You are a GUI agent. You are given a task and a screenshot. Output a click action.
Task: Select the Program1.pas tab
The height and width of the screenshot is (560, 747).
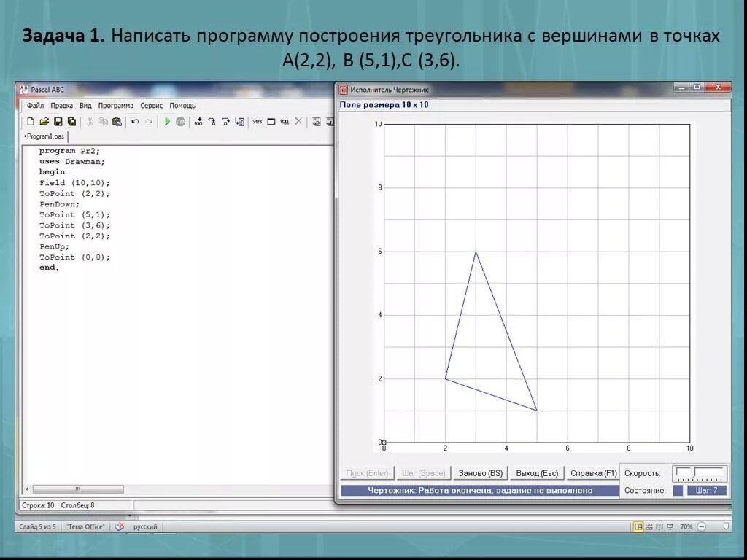coord(44,136)
